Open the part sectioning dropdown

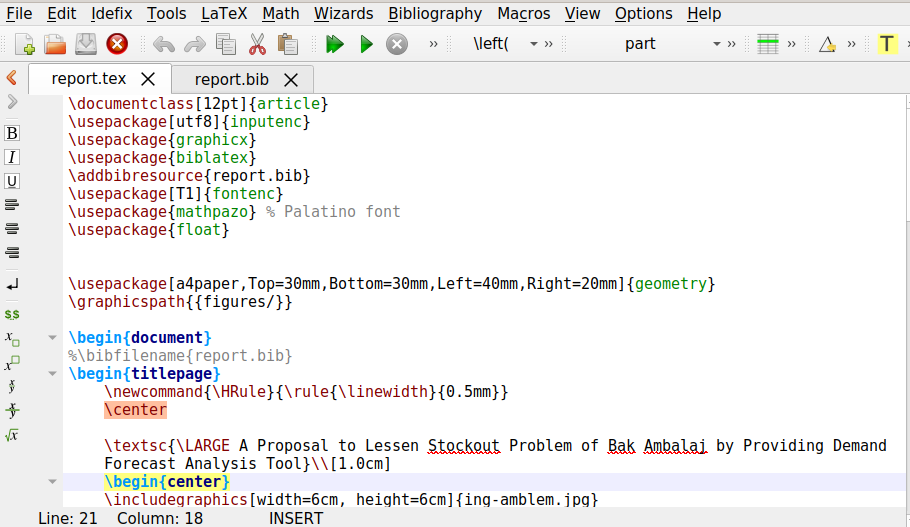[717, 44]
